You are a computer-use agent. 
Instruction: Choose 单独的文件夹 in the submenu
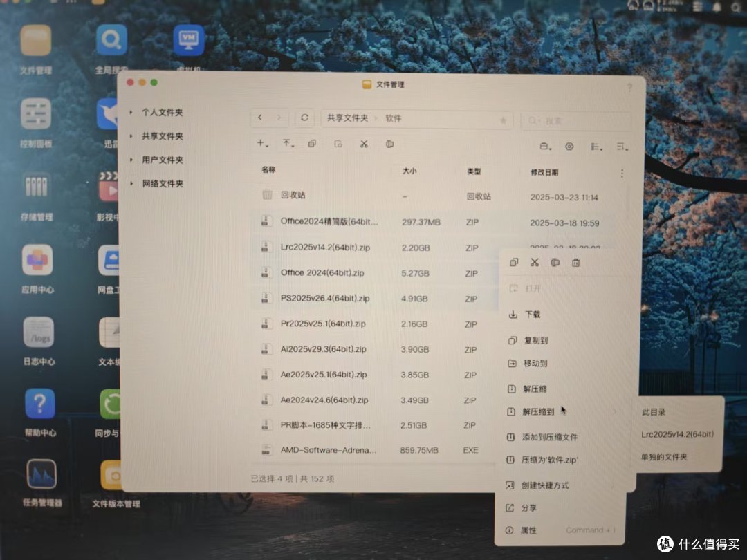[679, 457]
